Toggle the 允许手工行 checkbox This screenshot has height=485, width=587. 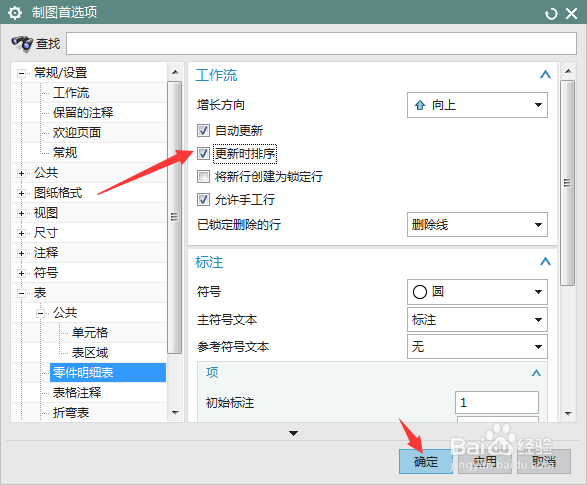203,199
